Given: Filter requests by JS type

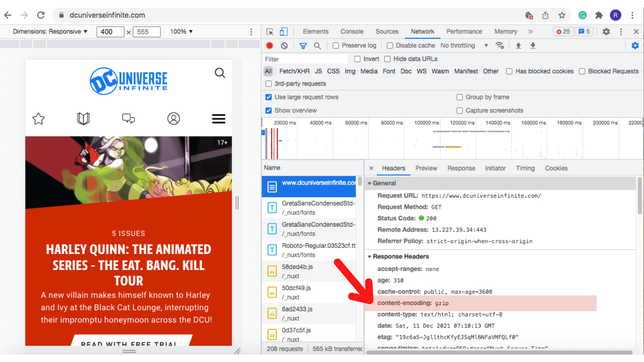Looking at the screenshot, I should tap(318, 71).
